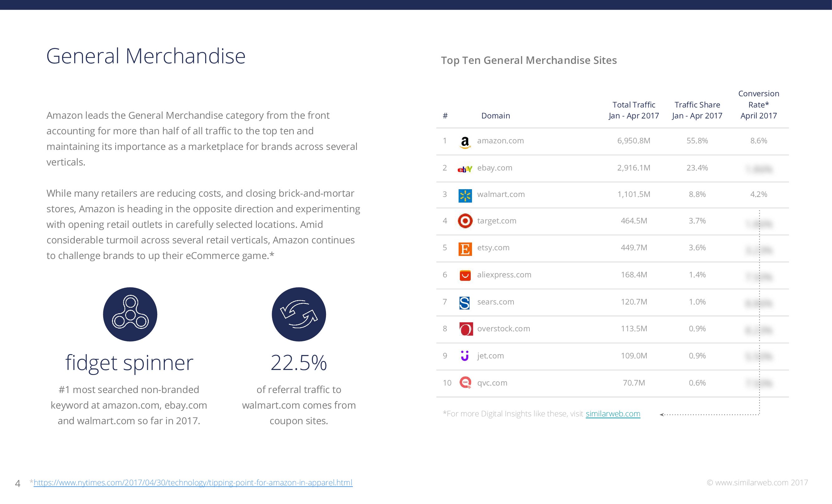The height and width of the screenshot is (504, 832).
Task: Click the Traffic Share column header
Action: point(697,110)
